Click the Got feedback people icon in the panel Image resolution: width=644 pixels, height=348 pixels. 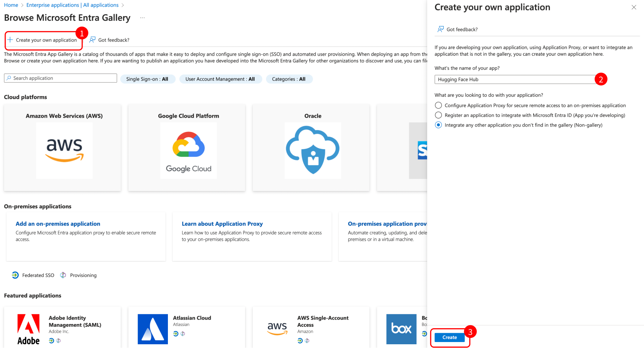[x=441, y=29]
